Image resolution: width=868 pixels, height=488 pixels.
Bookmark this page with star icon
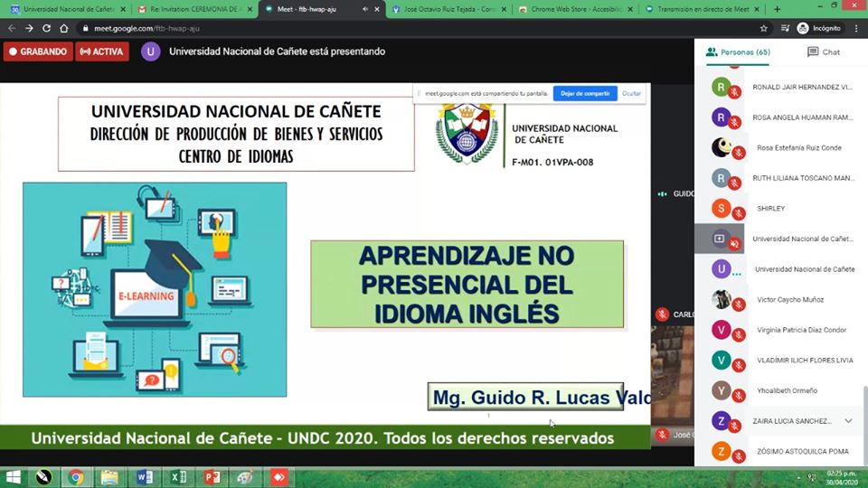click(x=764, y=28)
